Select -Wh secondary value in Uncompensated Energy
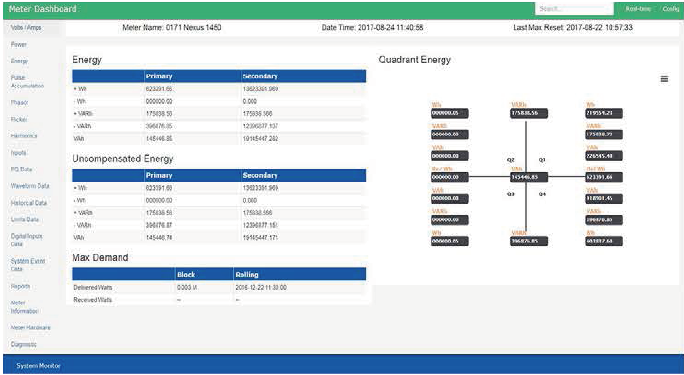This screenshot has height=375, width=684. pos(250,201)
